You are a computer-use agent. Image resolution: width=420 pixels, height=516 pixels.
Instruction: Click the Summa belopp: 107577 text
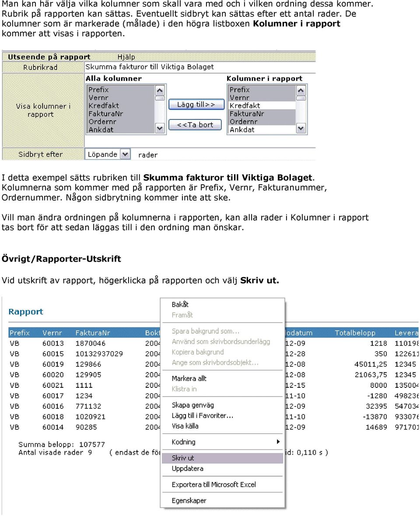coord(62,445)
